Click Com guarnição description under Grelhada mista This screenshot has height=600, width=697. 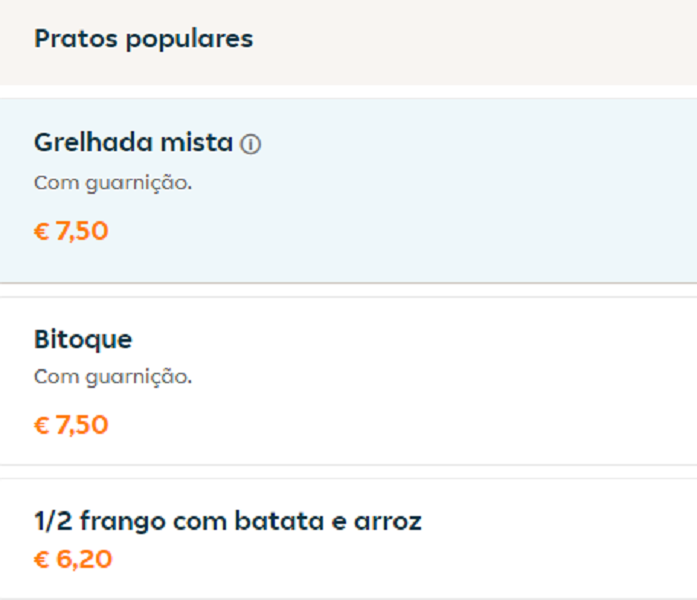pyautogui.click(x=113, y=184)
